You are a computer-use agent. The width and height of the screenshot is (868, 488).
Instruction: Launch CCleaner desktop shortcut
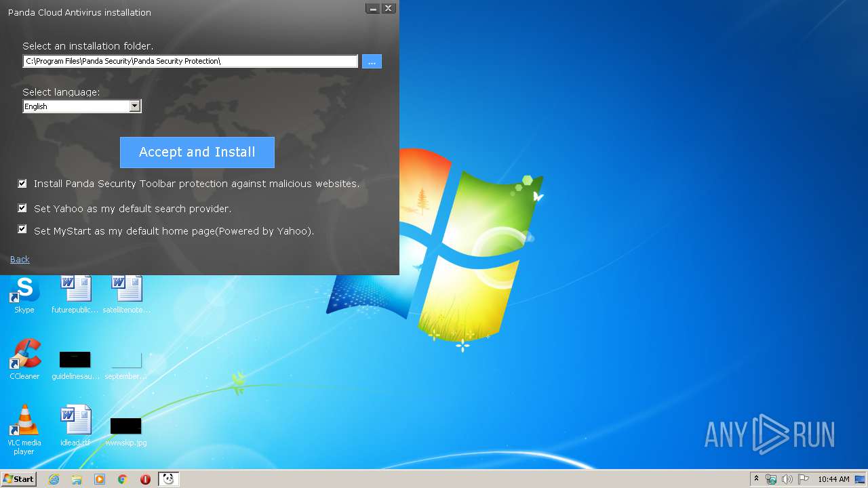pos(24,359)
